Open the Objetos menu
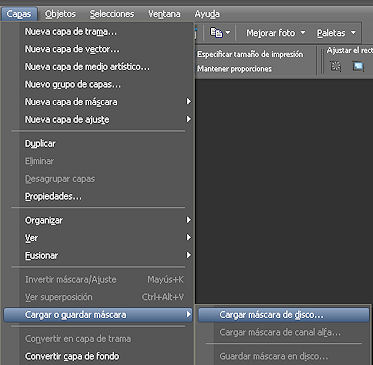The image size is (373, 365). [60, 14]
